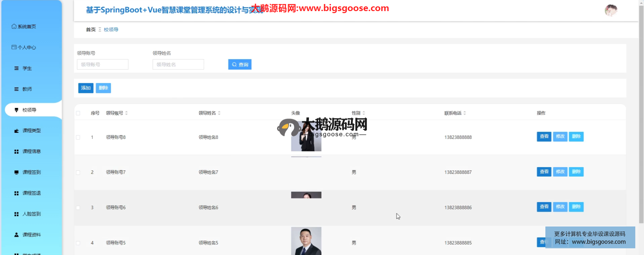644x255 pixels.
Task: Sort by 领导姓名 using the column arrows
Action: coord(219,113)
